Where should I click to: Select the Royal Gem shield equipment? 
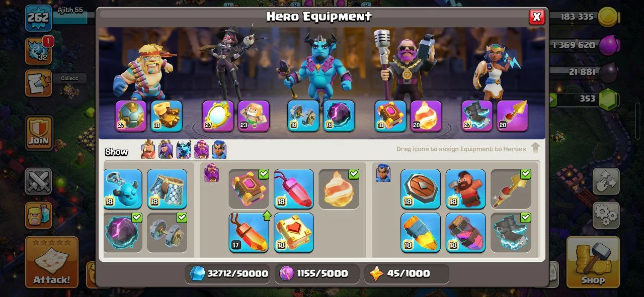pos(421,189)
